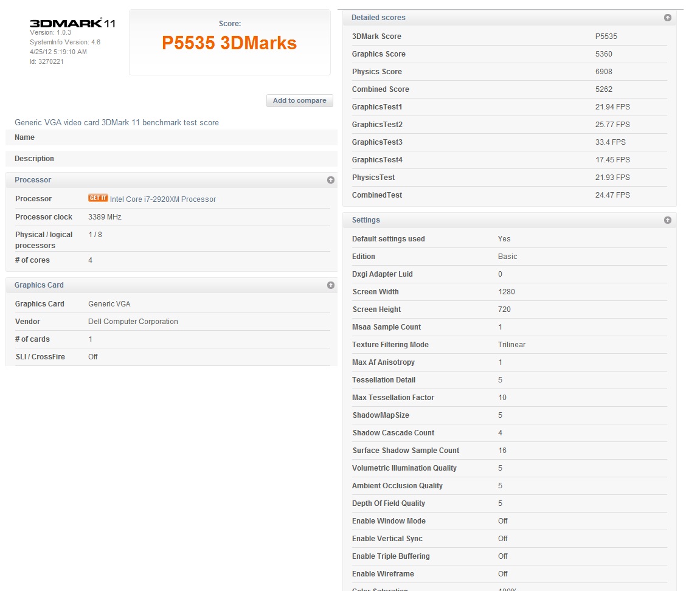Image resolution: width=700 pixels, height=591 pixels.
Task: Click GraphicsTest3 value 33.4 FPS
Action: [x=610, y=142]
